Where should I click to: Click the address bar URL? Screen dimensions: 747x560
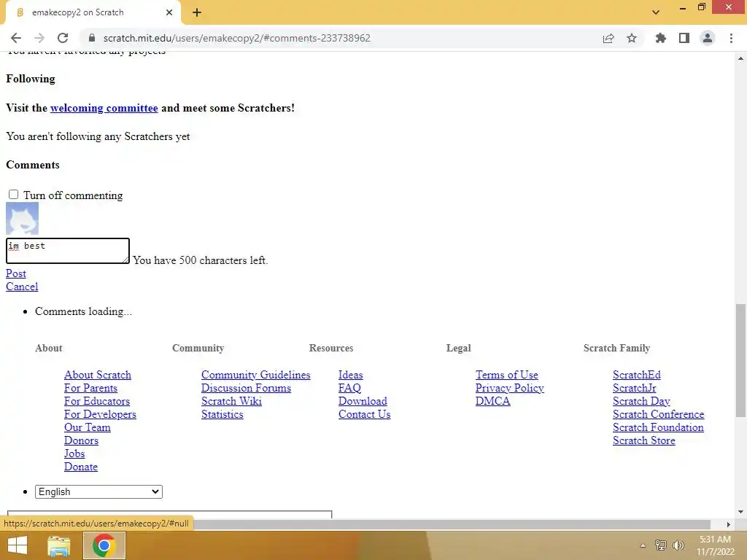click(x=237, y=38)
